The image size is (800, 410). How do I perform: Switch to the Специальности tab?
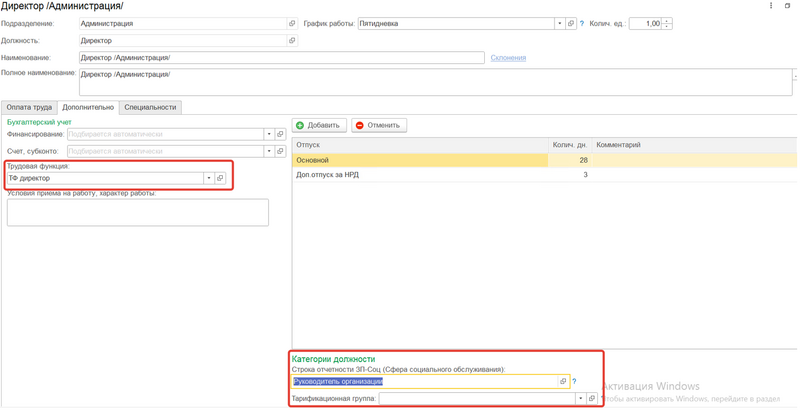150,107
